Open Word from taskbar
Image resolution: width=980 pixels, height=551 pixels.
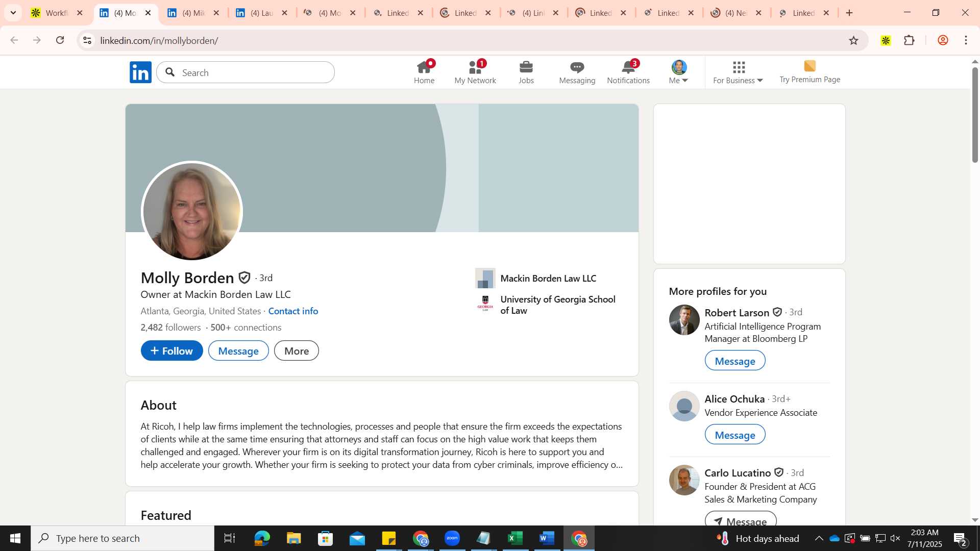(547, 538)
